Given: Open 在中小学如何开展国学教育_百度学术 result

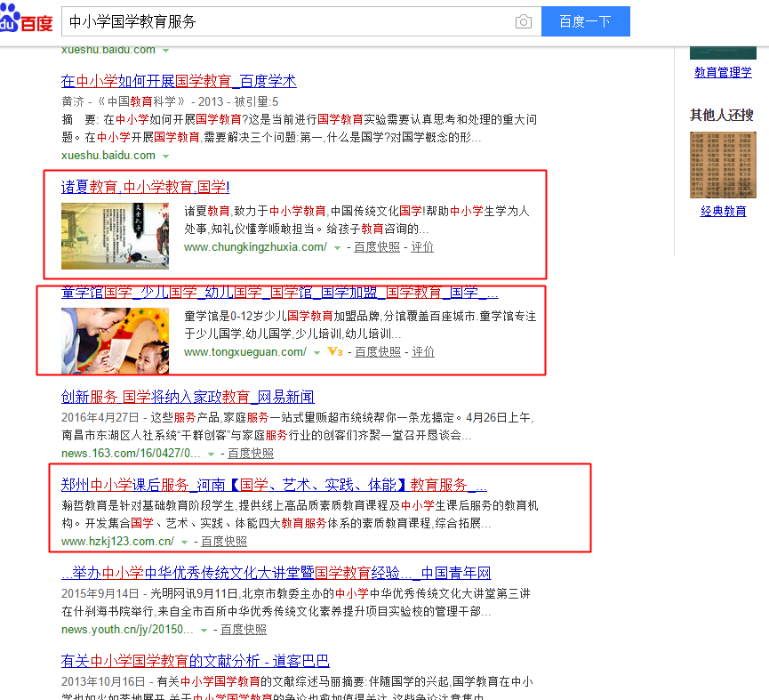Looking at the screenshot, I should [179, 81].
